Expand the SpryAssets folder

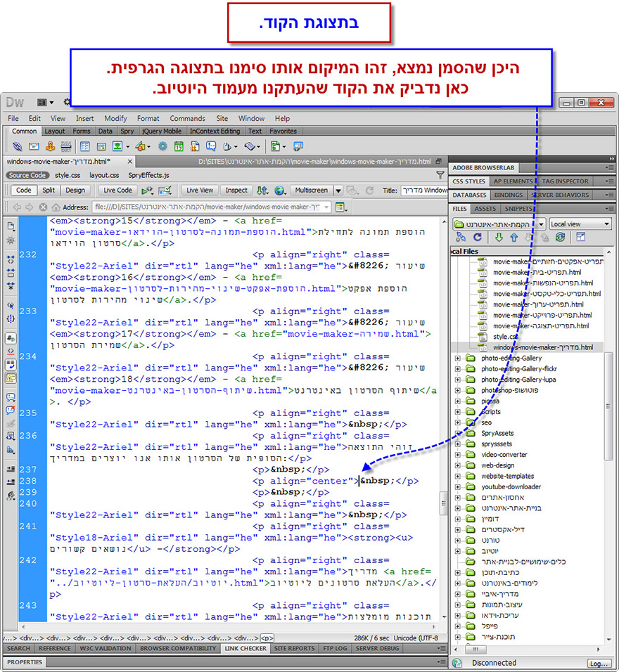(458, 433)
